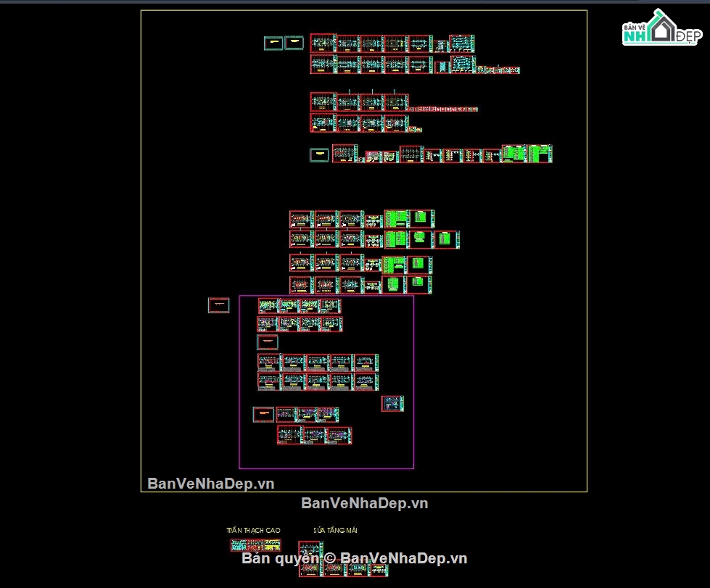The height and width of the screenshot is (588, 710).
Task: Select the TRẦN THẠCH CAO label
Action: point(253,531)
